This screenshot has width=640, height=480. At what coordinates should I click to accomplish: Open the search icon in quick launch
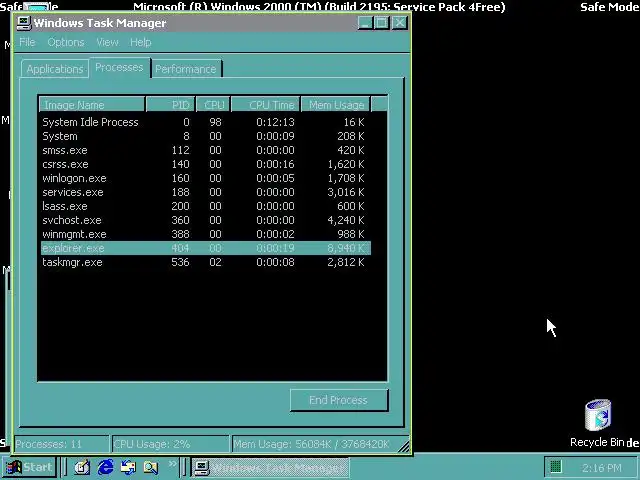pyautogui.click(x=150, y=467)
